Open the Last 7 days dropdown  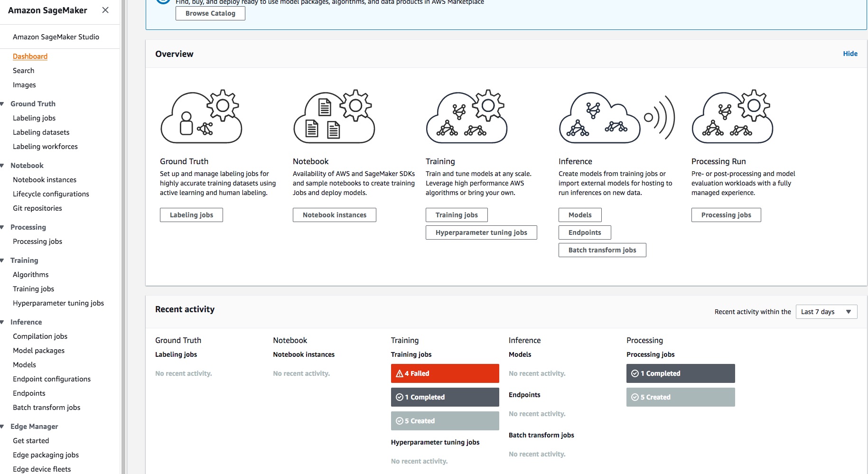tap(826, 312)
